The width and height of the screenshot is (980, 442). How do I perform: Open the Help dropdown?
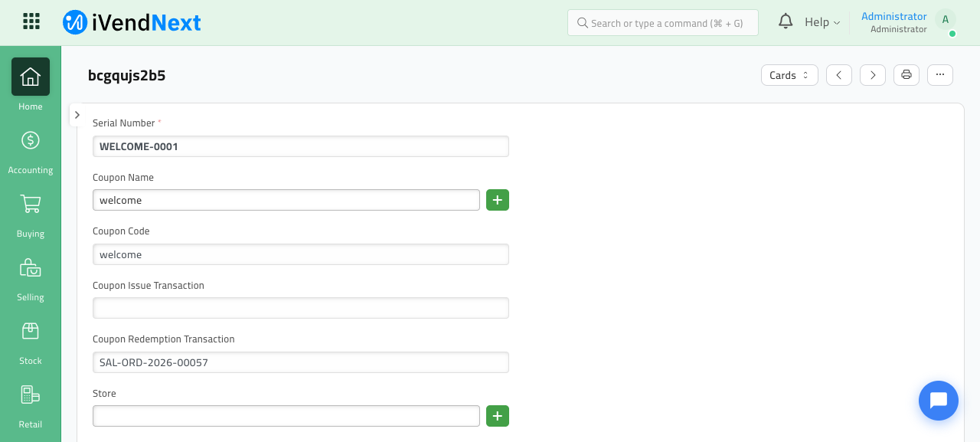click(x=822, y=22)
